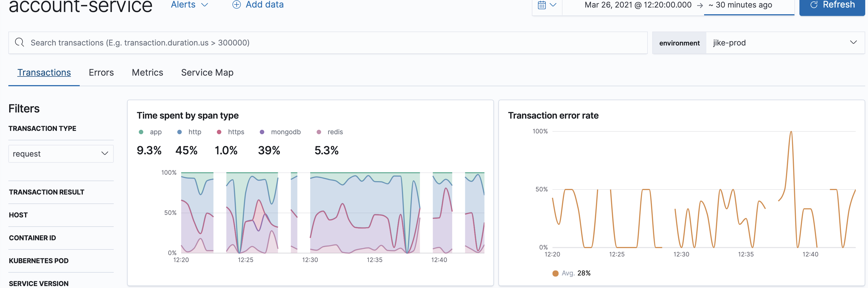Toggle the http series legend dot

180,132
